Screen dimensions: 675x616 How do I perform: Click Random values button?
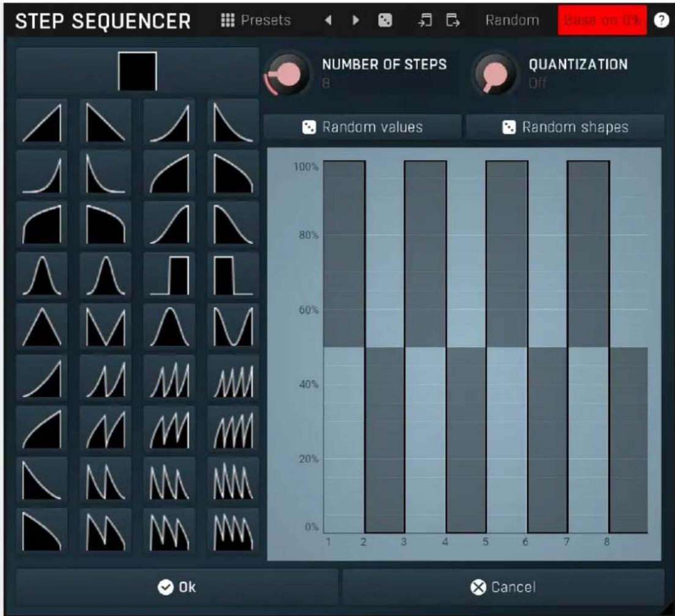pyautogui.click(x=362, y=127)
